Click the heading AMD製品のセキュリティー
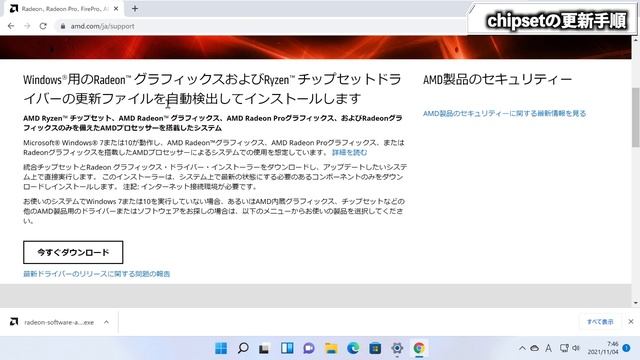 497,80
